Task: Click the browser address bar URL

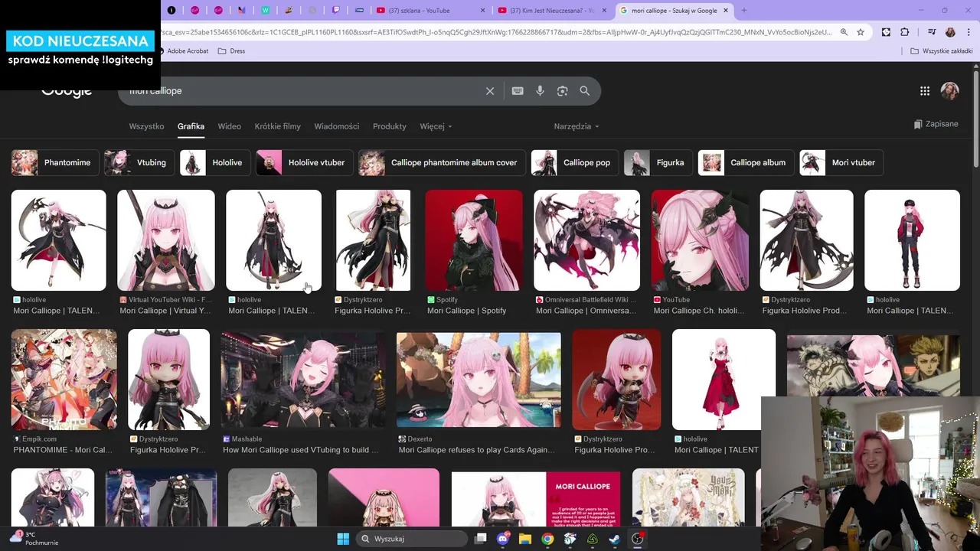Action: (498, 32)
